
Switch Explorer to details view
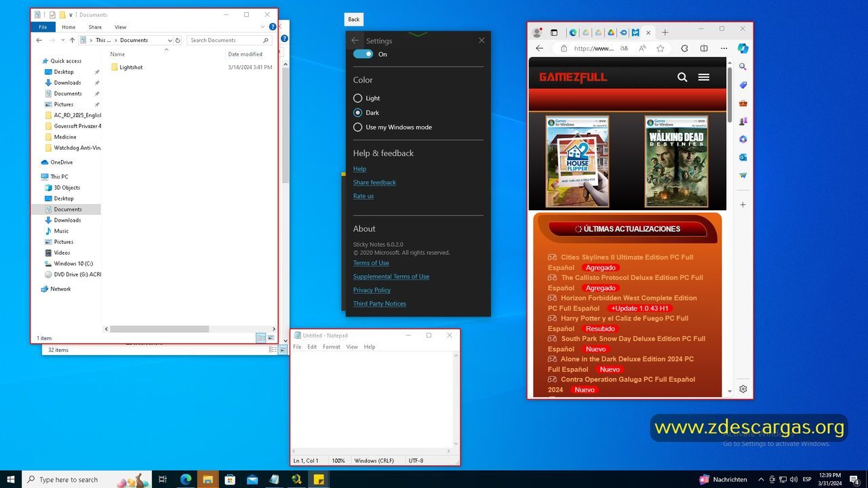pos(261,338)
